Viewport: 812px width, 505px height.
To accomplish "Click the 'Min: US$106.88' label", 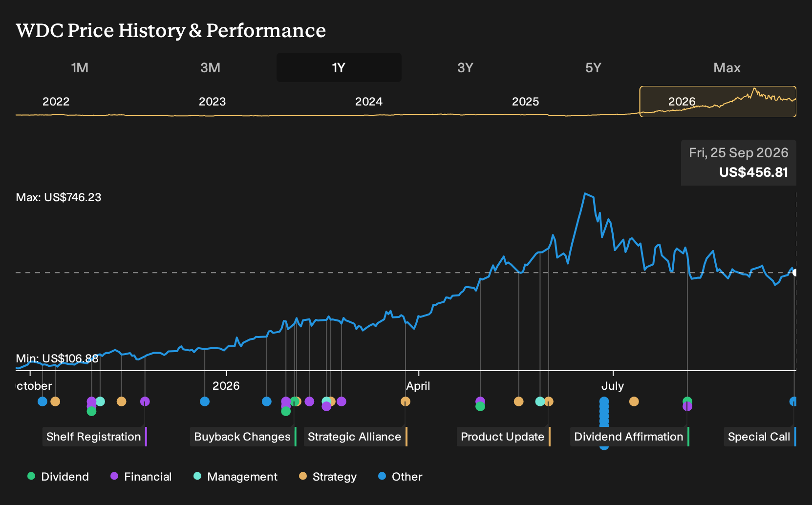I will pyautogui.click(x=57, y=358).
